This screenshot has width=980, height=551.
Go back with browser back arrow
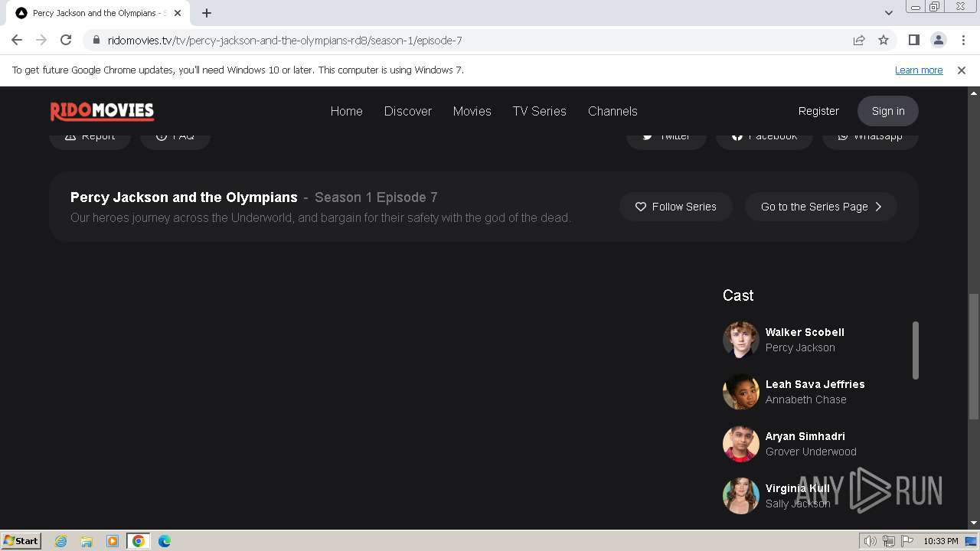click(17, 40)
